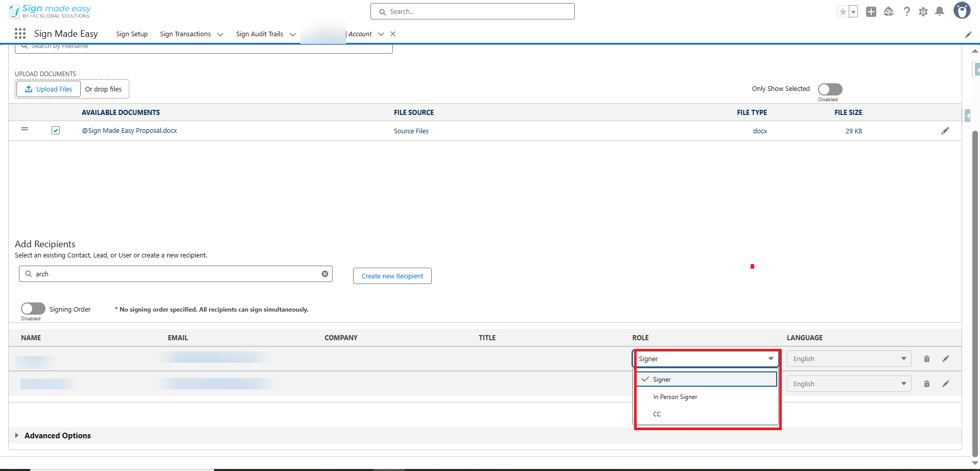
Task: Enable the Signing Order toggle
Action: tap(33, 309)
